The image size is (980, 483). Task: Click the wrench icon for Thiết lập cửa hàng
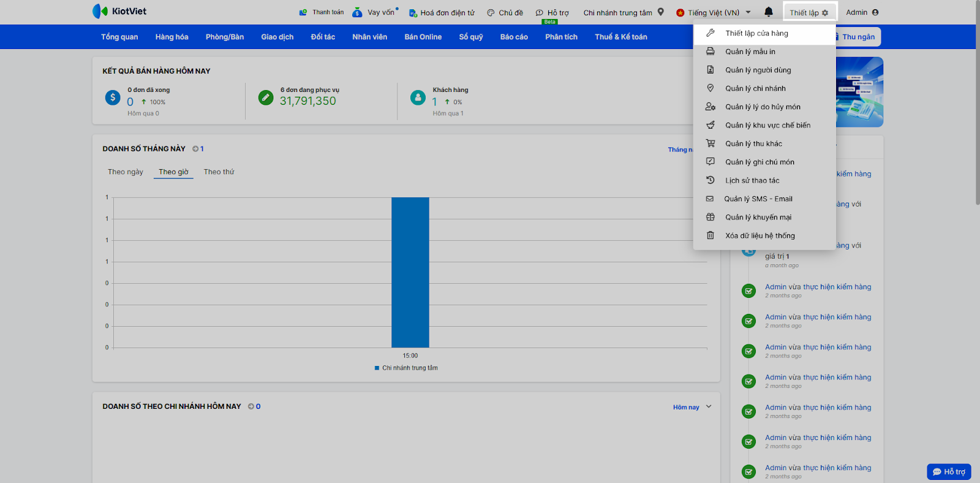pos(710,33)
